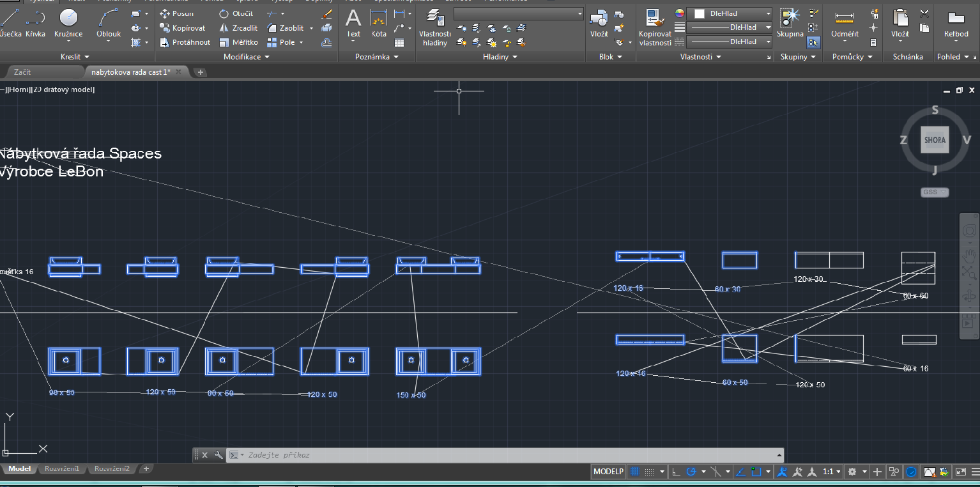Screen dimensions: 980x487
Task: Switch to the Začít tab
Action: tap(22, 72)
